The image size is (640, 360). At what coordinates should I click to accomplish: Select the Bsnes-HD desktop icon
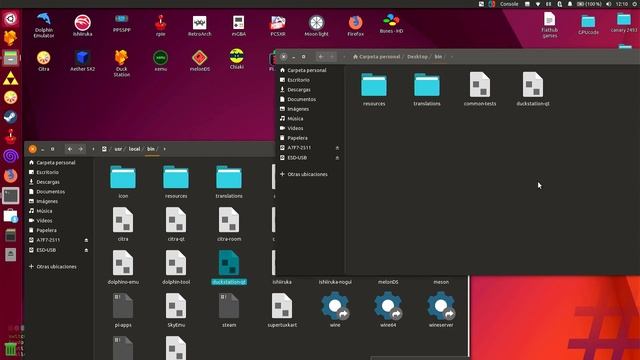click(x=391, y=23)
